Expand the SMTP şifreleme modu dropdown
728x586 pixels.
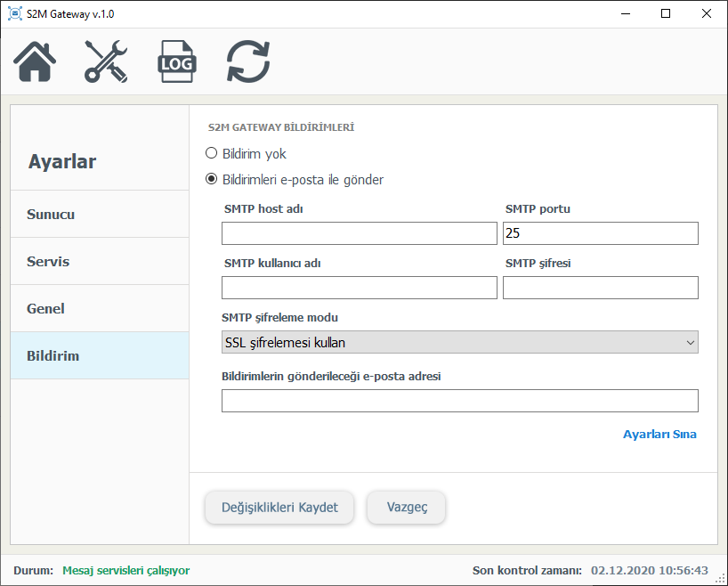[x=459, y=342]
